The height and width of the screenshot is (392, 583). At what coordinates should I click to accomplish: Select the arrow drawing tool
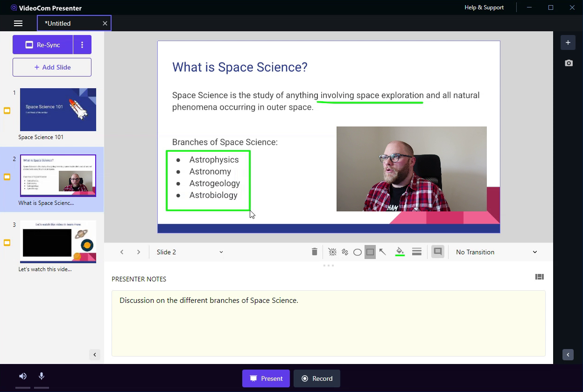pos(383,252)
